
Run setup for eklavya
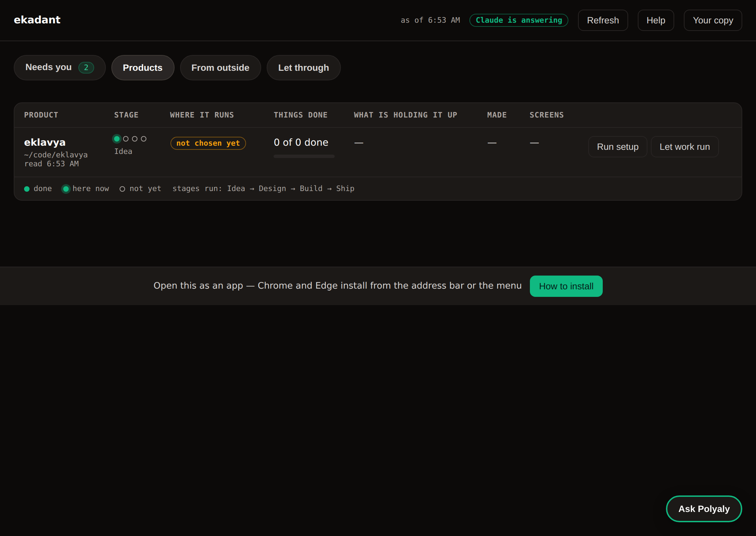point(618,147)
